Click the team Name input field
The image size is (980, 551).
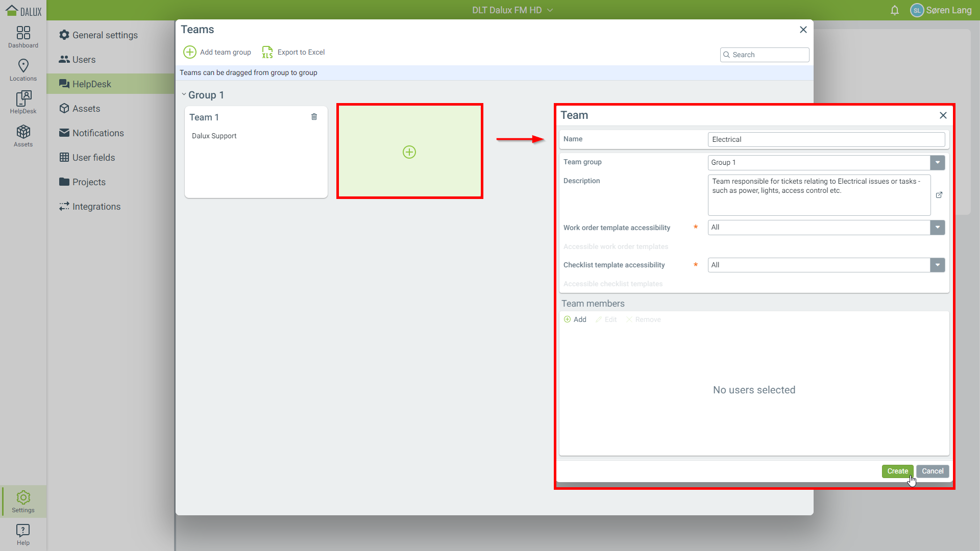pos(825,139)
